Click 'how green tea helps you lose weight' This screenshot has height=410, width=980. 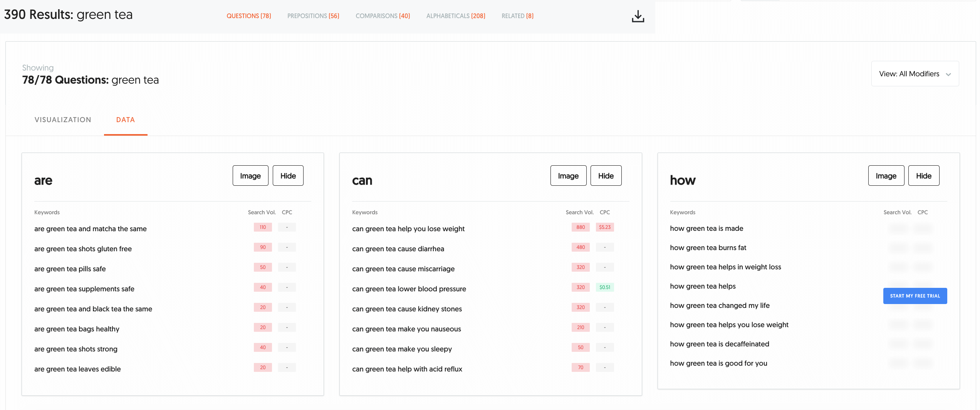click(x=729, y=325)
